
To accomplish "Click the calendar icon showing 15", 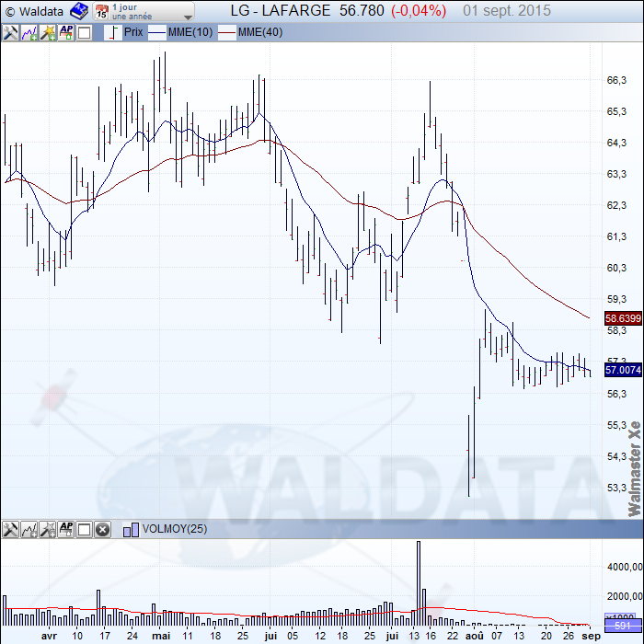I will click(x=101, y=11).
